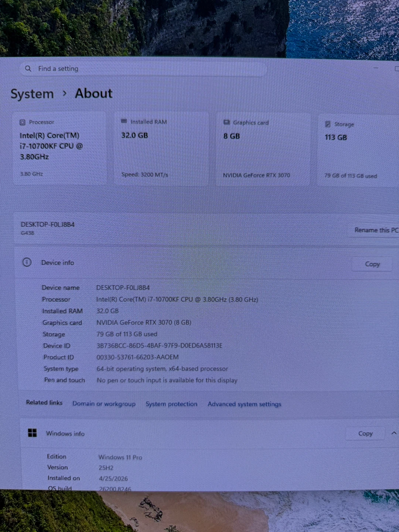Click the Device info circle icon
The height and width of the screenshot is (532, 399).
[27, 262]
